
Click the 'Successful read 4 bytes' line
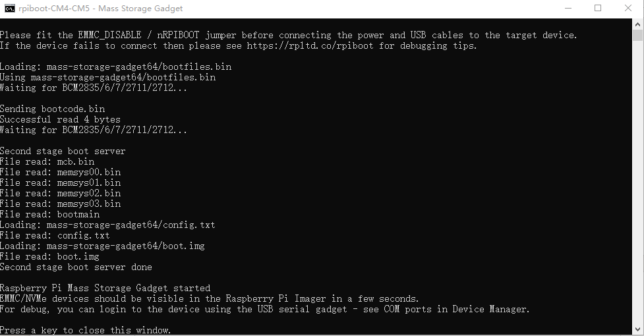tap(60, 119)
